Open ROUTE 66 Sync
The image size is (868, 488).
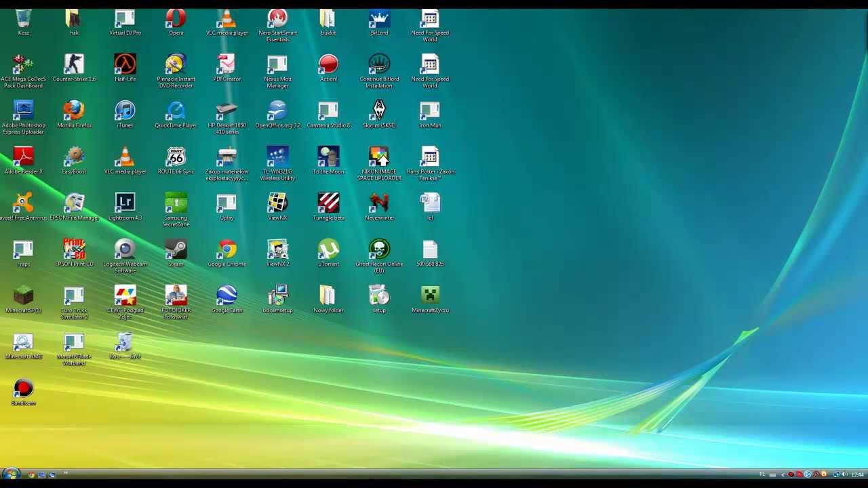176,161
